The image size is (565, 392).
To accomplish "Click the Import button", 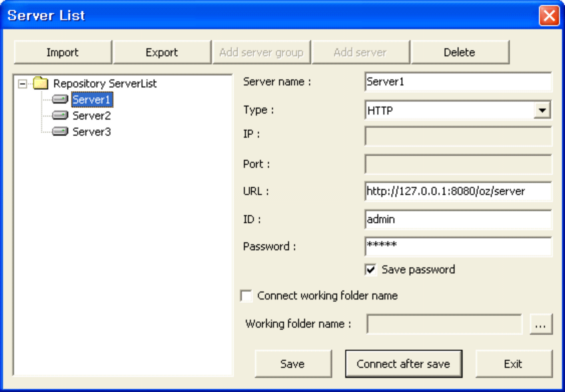I will click(63, 52).
